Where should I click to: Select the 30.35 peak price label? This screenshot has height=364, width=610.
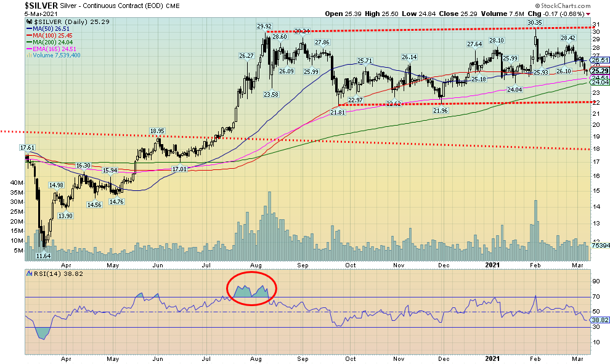tap(534, 22)
